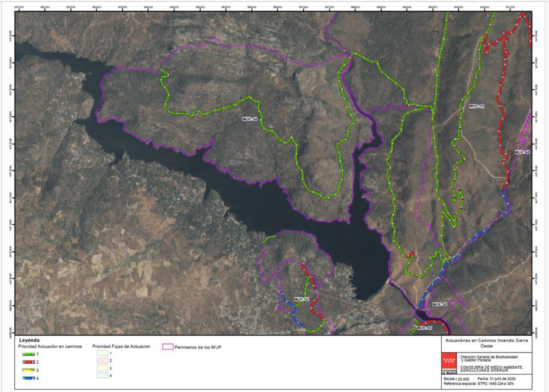Image resolution: width=549 pixels, height=392 pixels.
Task: Click the number 2 beside red road symbol
Action: pos(37,362)
